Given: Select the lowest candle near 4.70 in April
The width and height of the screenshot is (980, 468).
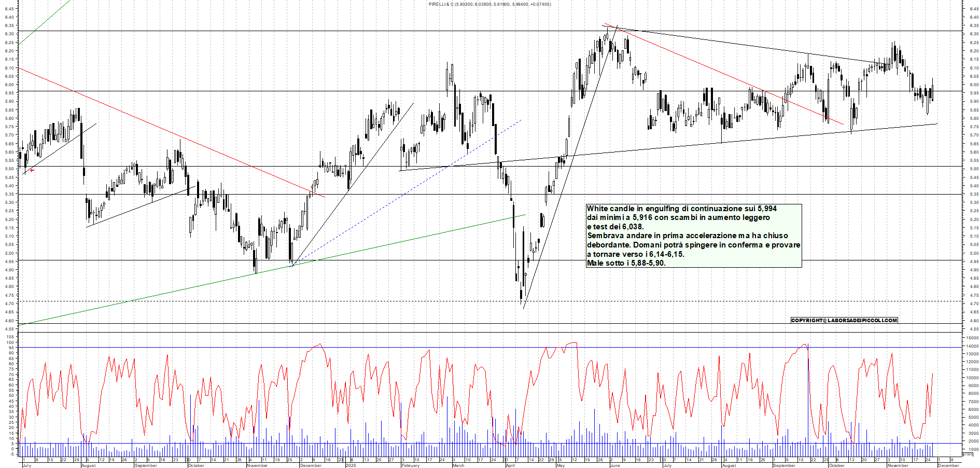Looking at the screenshot, I should click(x=521, y=296).
